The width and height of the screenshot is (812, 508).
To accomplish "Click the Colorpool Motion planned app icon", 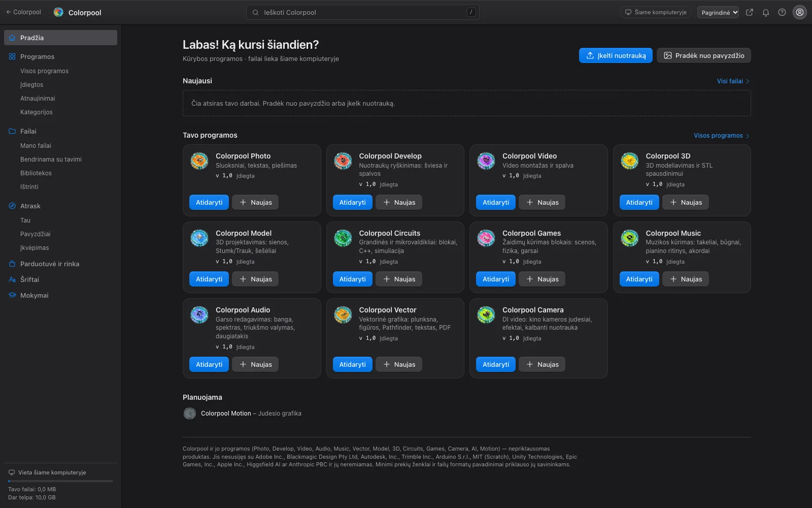I will [190, 414].
